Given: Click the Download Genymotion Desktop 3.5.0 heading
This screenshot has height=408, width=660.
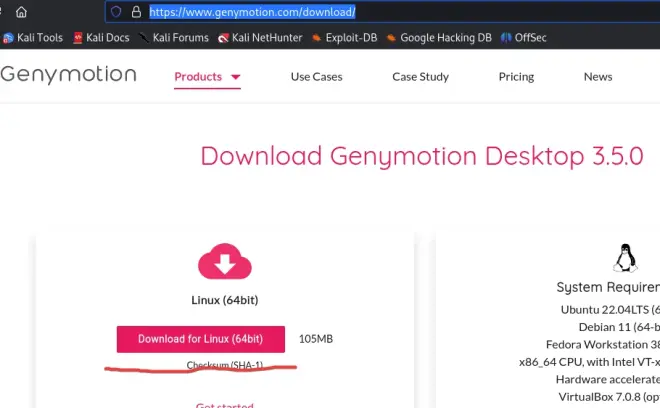Looking at the screenshot, I should [422, 156].
